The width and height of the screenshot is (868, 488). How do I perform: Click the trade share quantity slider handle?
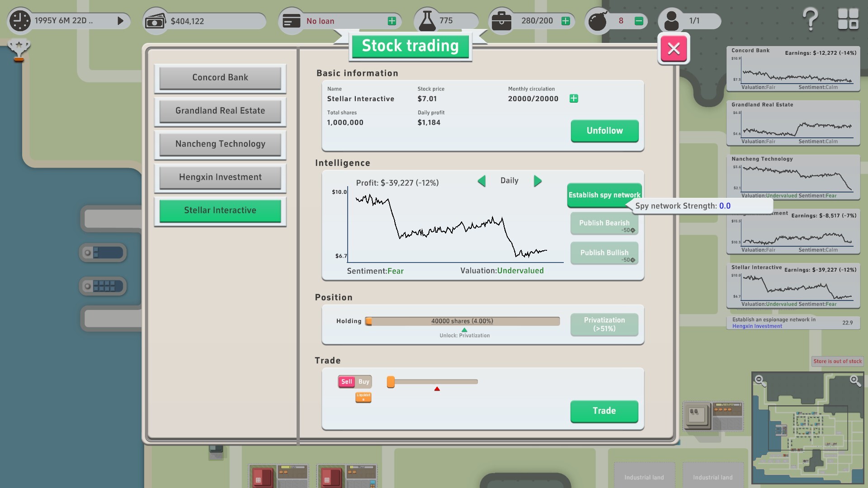[391, 382]
